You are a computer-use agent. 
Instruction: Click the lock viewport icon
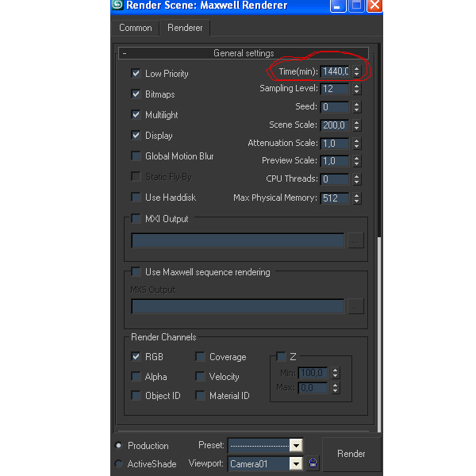pyautogui.click(x=313, y=463)
